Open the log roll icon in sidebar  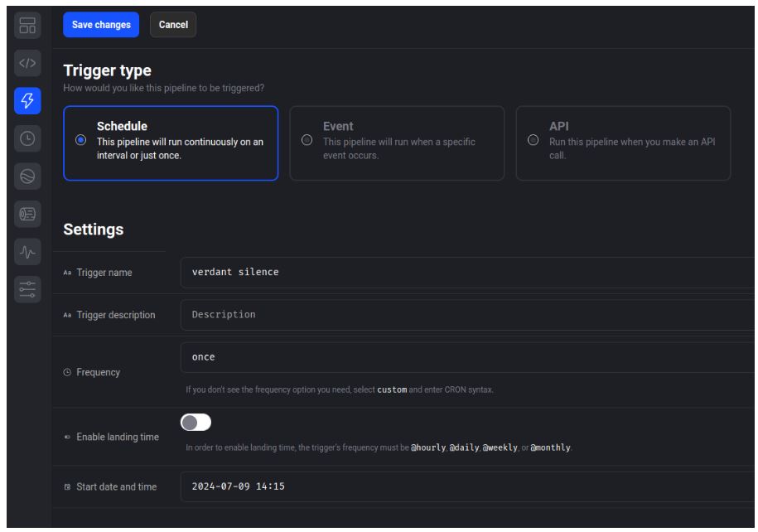point(26,214)
